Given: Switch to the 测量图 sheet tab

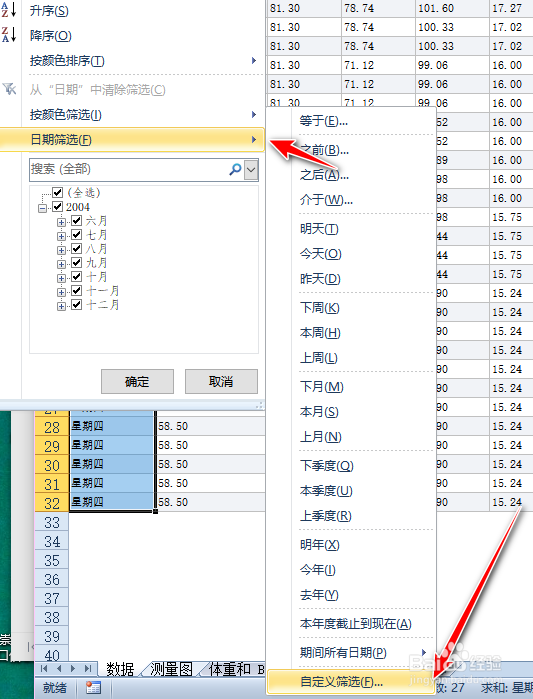Looking at the screenshot, I should click(172, 669).
